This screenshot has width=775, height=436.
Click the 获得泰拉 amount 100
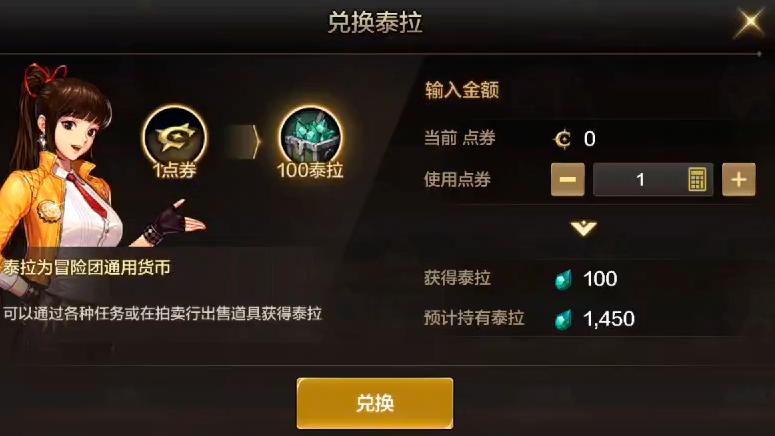[x=600, y=279]
